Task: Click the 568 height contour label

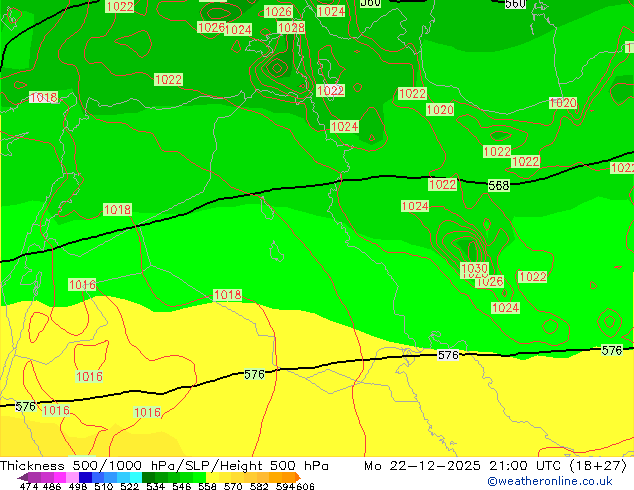Action: click(499, 186)
